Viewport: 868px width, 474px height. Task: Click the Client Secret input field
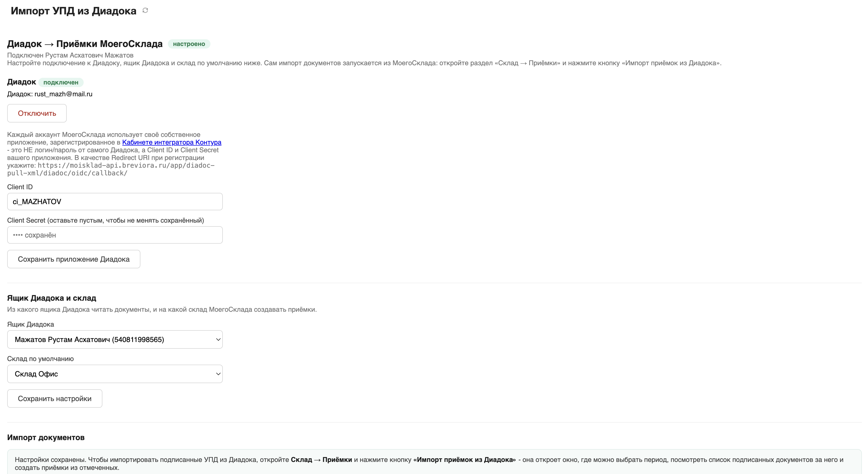(x=115, y=235)
